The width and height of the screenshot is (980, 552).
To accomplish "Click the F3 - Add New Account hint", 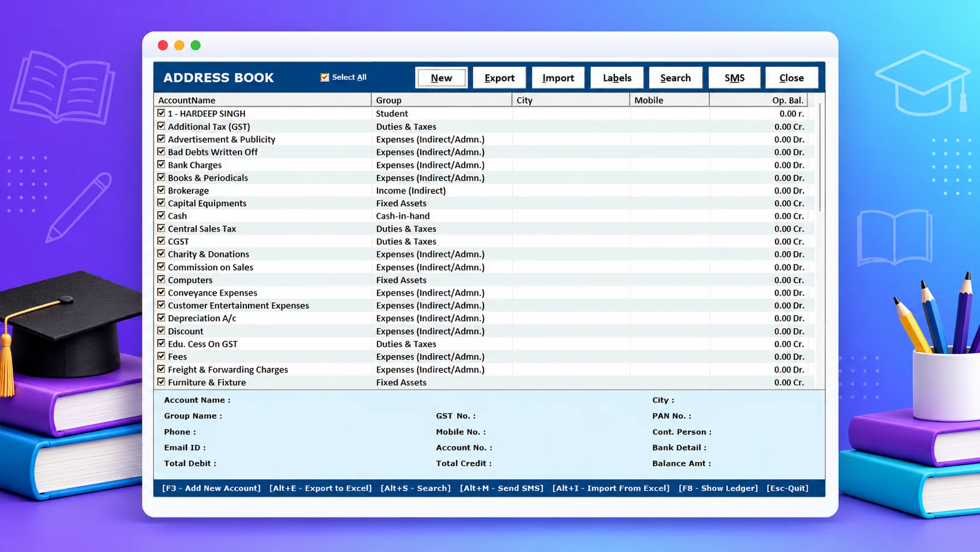I will [x=211, y=488].
